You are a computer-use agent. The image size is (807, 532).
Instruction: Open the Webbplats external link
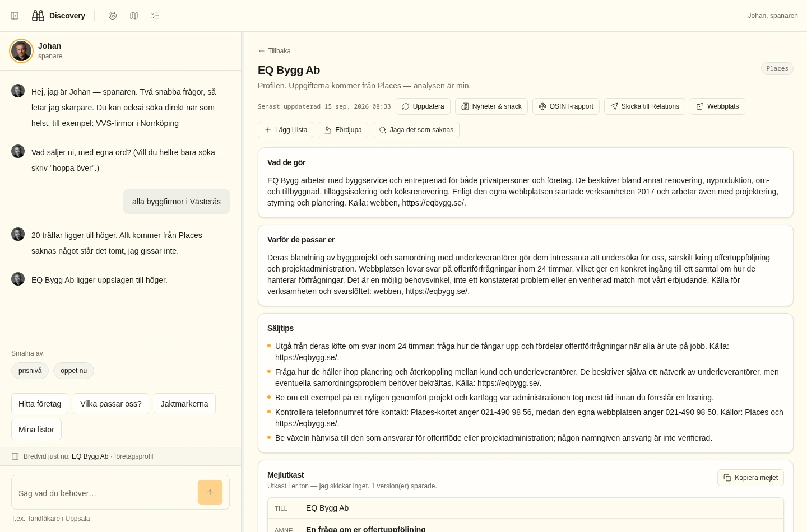pyautogui.click(x=717, y=106)
